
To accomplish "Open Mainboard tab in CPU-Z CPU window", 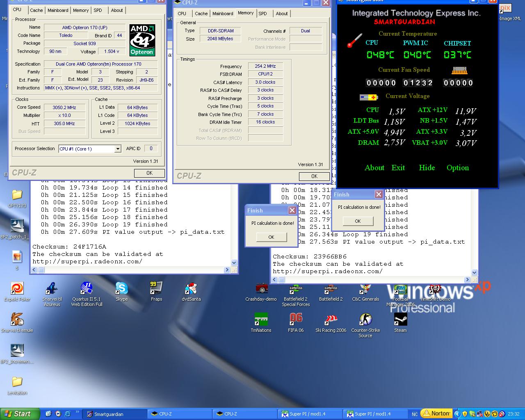I will coord(58,10).
